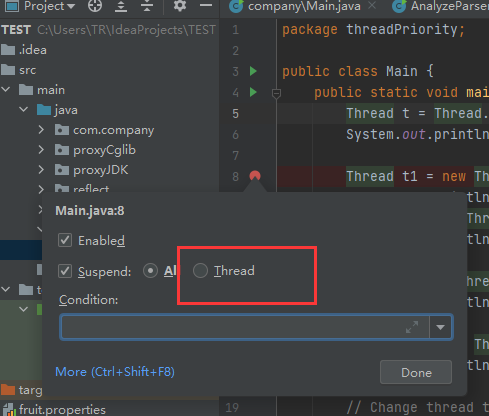Run the Main class via line 3 gutter arrow
The image size is (489, 416).
coord(253,71)
